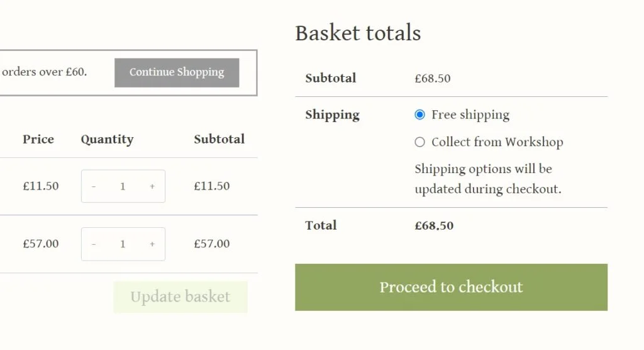Viewport: 644px width, 350px height.
Task: Proceed to checkout
Action: [451, 287]
